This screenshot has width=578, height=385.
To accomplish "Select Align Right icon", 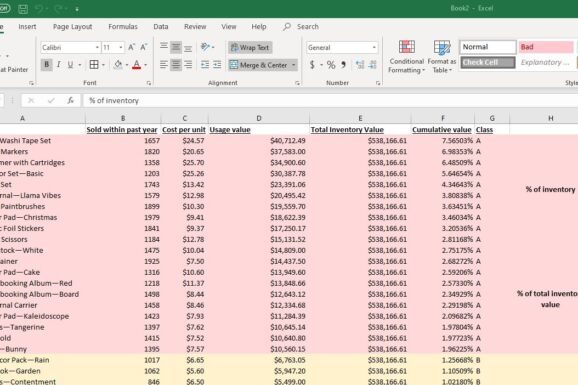I will tap(188, 65).
